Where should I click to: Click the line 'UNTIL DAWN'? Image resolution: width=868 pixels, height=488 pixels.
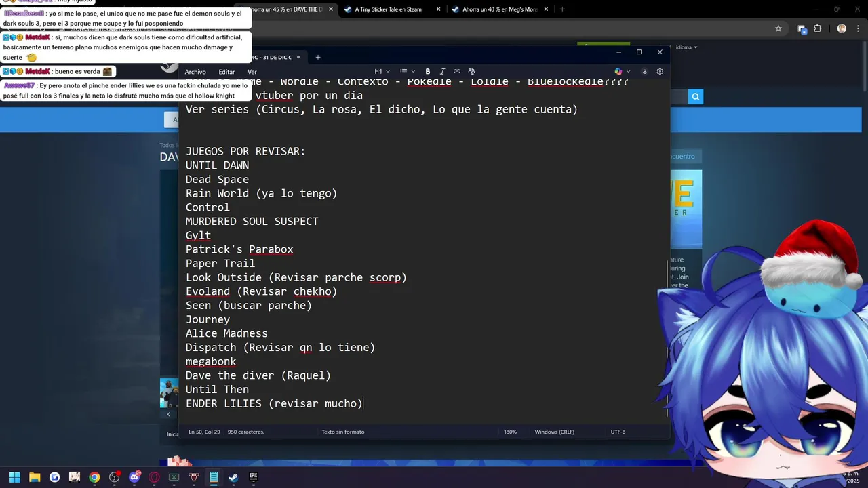217,165
